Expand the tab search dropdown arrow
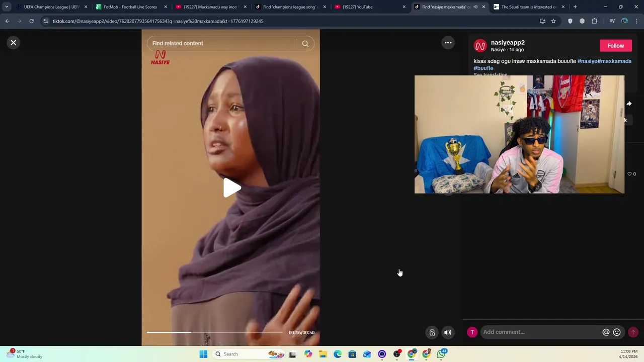Image resolution: width=644 pixels, height=362 pixels. (7, 7)
